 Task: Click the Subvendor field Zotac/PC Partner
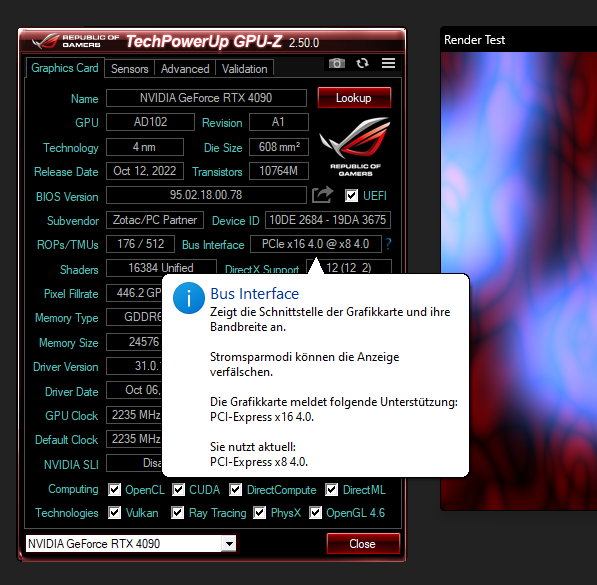click(155, 220)
